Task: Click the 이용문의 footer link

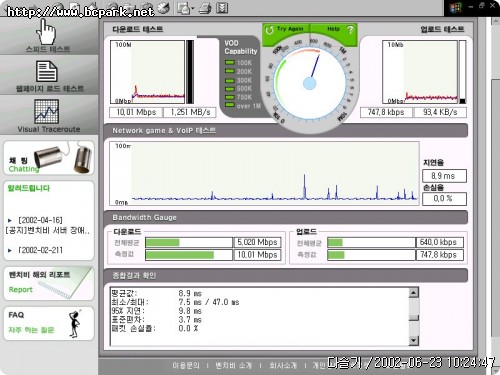Action: click(x=186, y=365)
